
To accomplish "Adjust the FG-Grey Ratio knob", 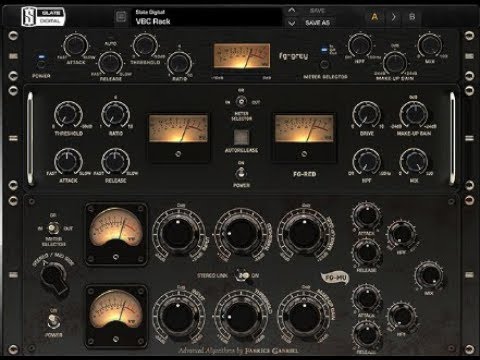I will click(179, 63).
